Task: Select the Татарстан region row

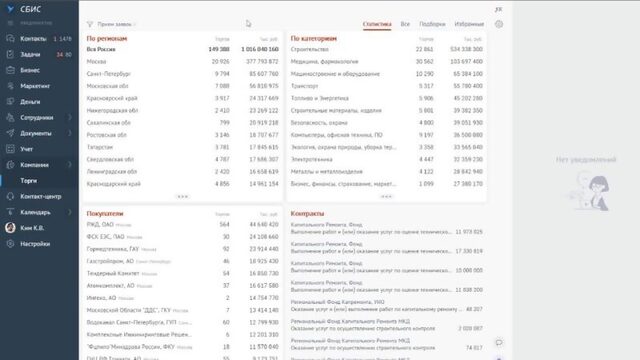Action: coord(182,147)
